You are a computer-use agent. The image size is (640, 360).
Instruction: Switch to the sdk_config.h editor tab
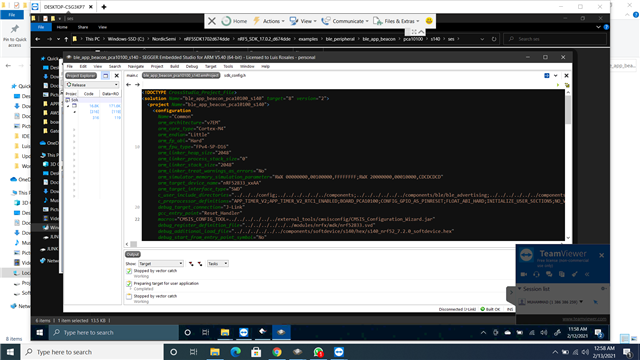coord(235,76)
